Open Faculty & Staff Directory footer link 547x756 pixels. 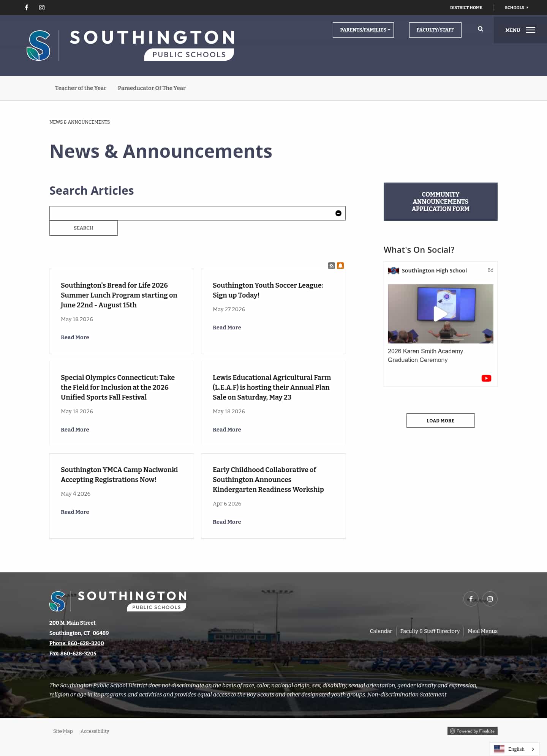click(430, 631)
